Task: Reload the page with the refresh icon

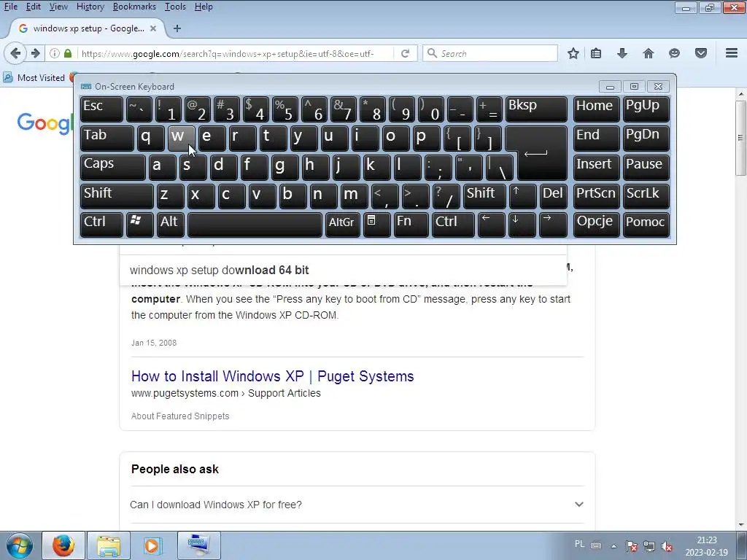Action: click(x=405, y=53)
